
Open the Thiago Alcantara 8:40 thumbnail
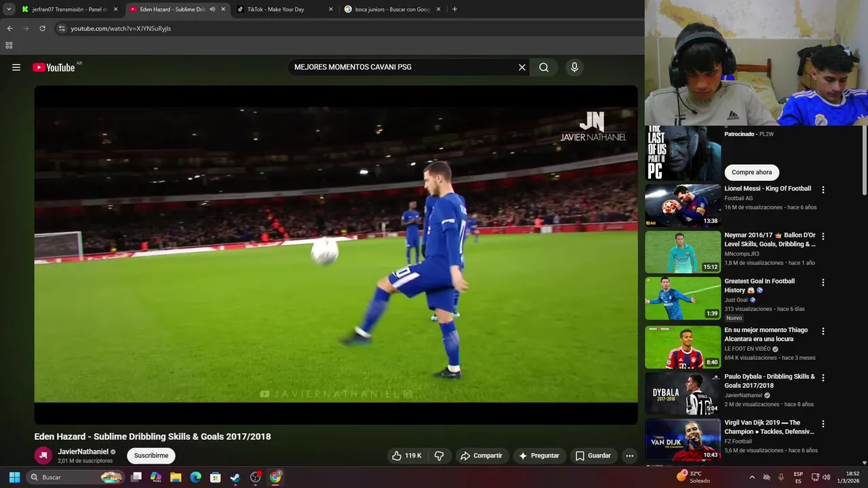coord(683,347)
